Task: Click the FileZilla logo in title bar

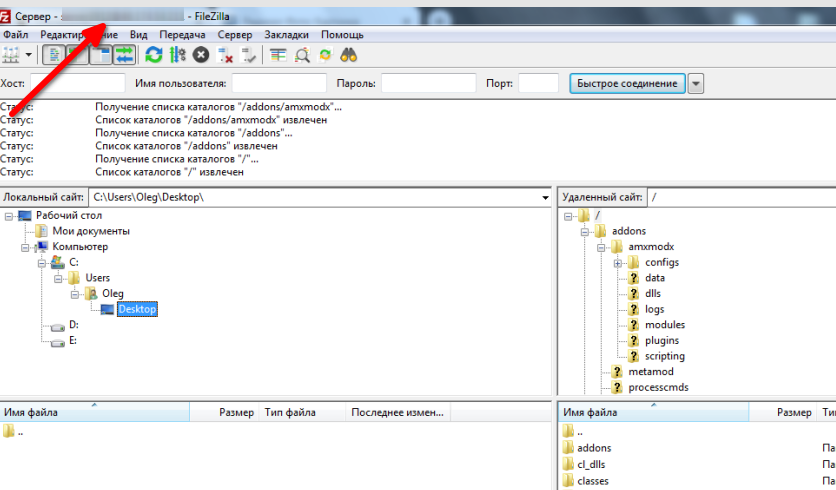Action: 4,17
